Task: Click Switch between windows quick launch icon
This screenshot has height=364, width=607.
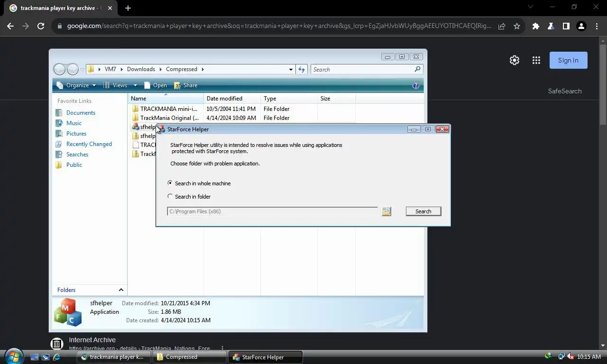Action: [46, 357]
